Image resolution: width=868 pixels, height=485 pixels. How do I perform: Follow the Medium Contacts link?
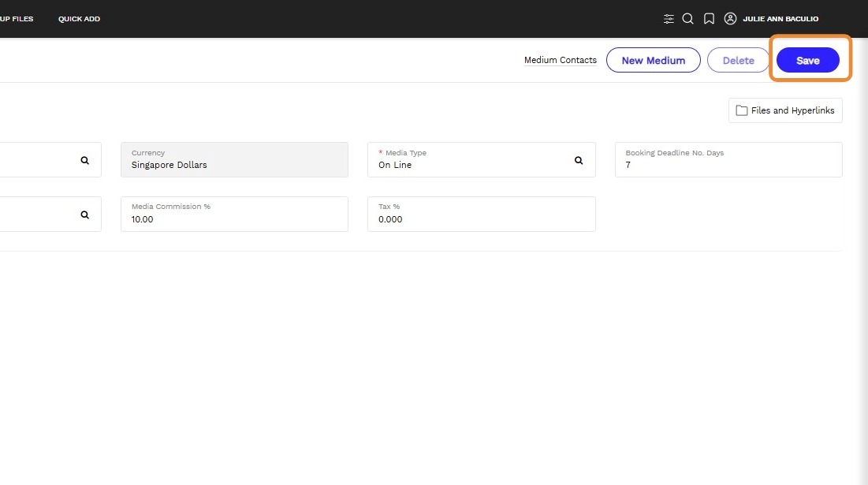(x=561, y=61)
